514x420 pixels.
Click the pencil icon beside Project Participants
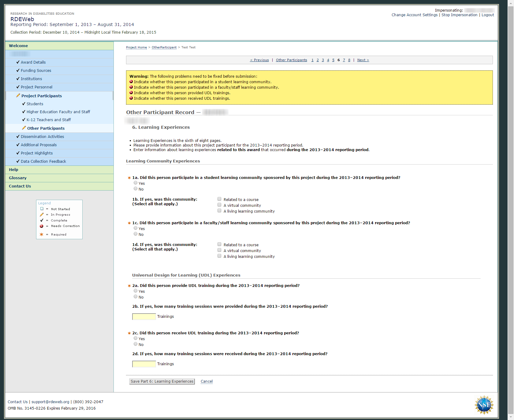coord(18,96)
